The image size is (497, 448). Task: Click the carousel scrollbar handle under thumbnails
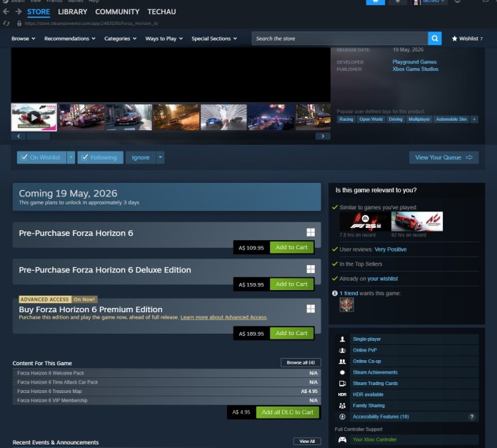pyautogui.click(x=38, y=136)
